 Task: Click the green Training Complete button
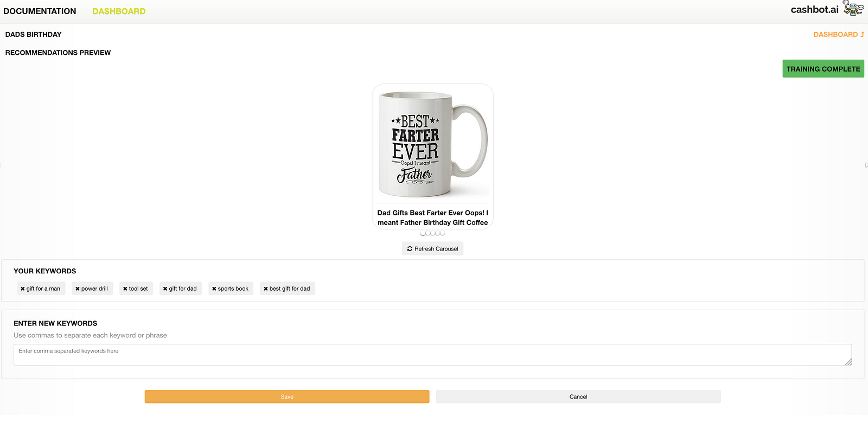tap(823, 69)
